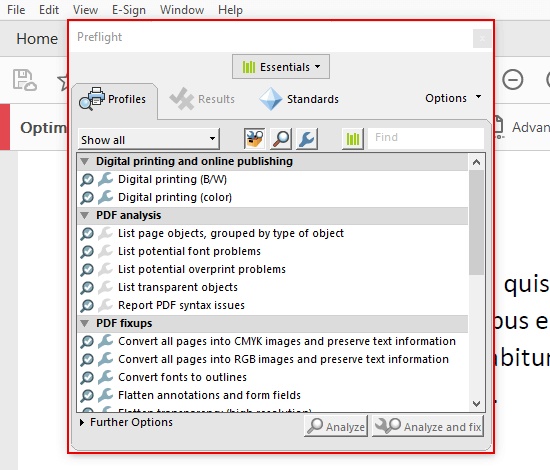Select the Profiles tab in Preflight
Screen dimensions: 550x470
coord(114,100)
